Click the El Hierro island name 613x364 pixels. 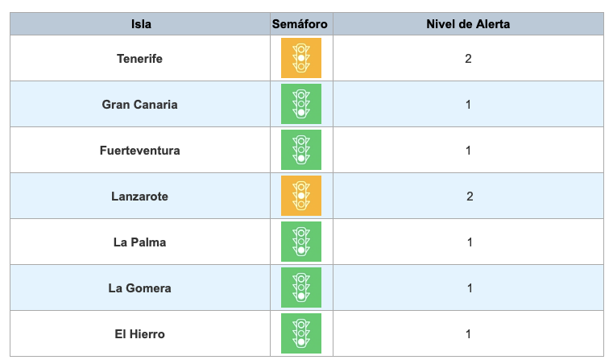coord(139,334)
